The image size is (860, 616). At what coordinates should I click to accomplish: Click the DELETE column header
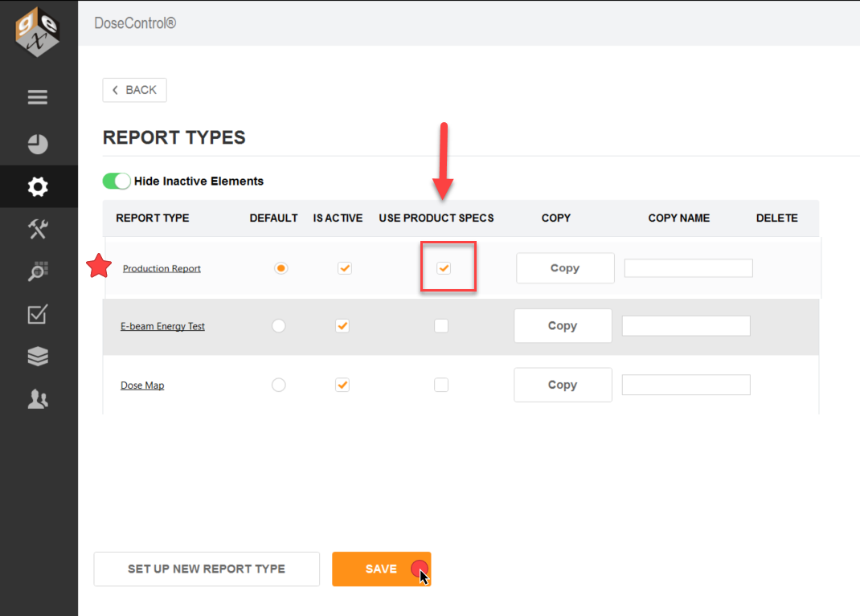(x=776, y=218)
